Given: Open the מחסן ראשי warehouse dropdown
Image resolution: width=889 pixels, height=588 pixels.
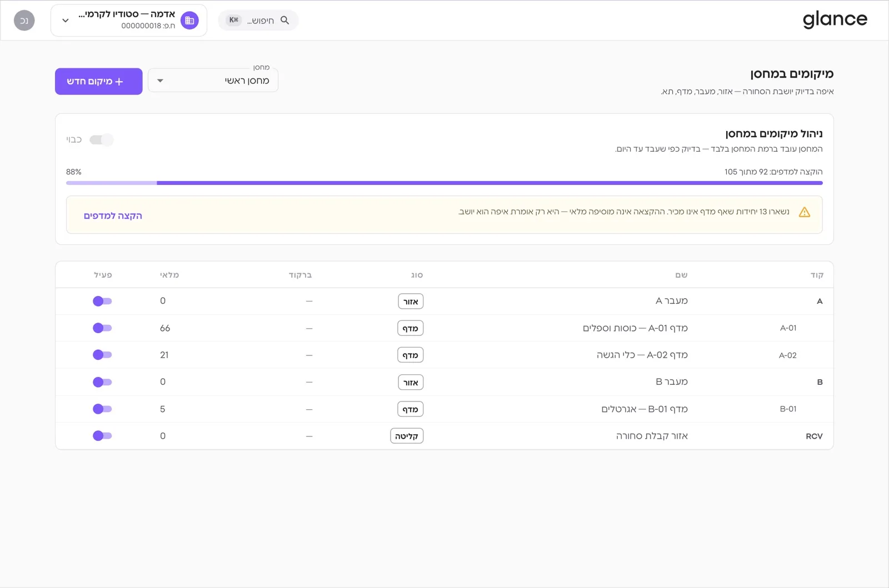Looking at the screenshot, I should [213, 81].
